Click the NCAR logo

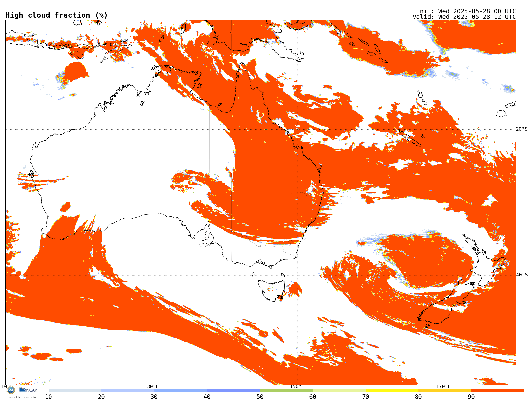(28, 390)
